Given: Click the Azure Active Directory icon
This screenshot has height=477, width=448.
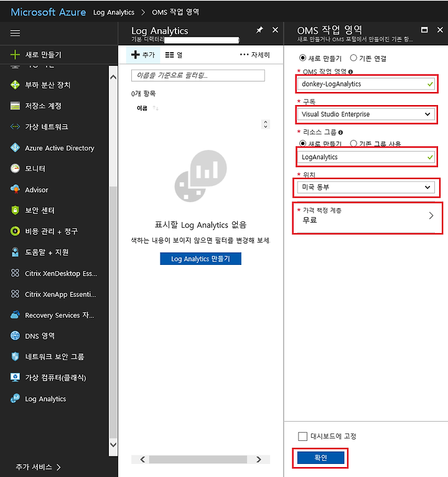Looking at the screenshot, I should click(15, 148).
